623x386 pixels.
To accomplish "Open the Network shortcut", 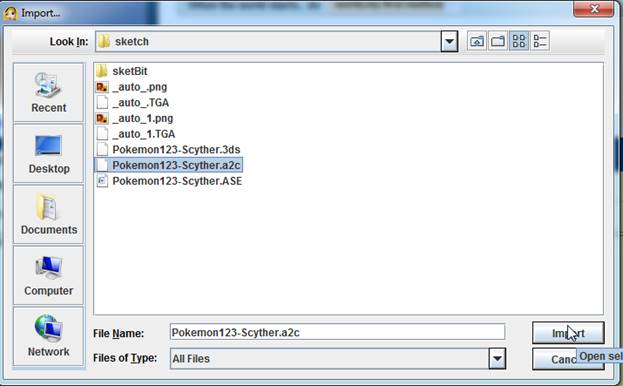I will click(48, 336).
